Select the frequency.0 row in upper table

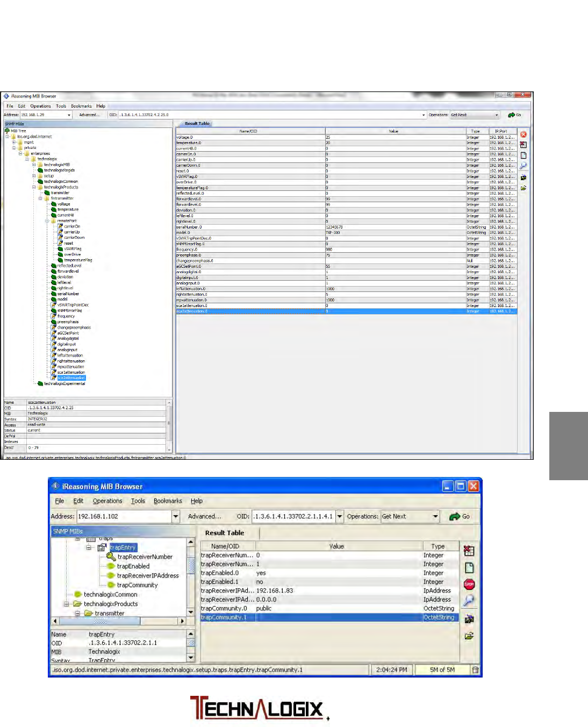pyautogui.click(x=346, y=250)
